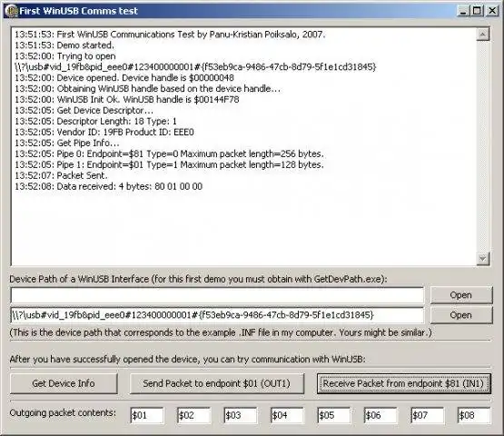Click the log's vertical scrollbar track
The width and height of the screenshot is (504, 436).
[483, 146]
